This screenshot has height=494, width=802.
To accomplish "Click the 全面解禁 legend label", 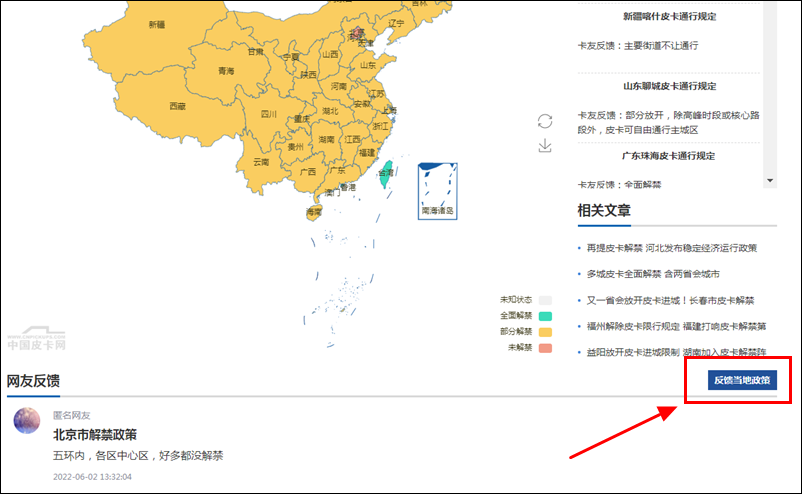I will tap(516, 316).
